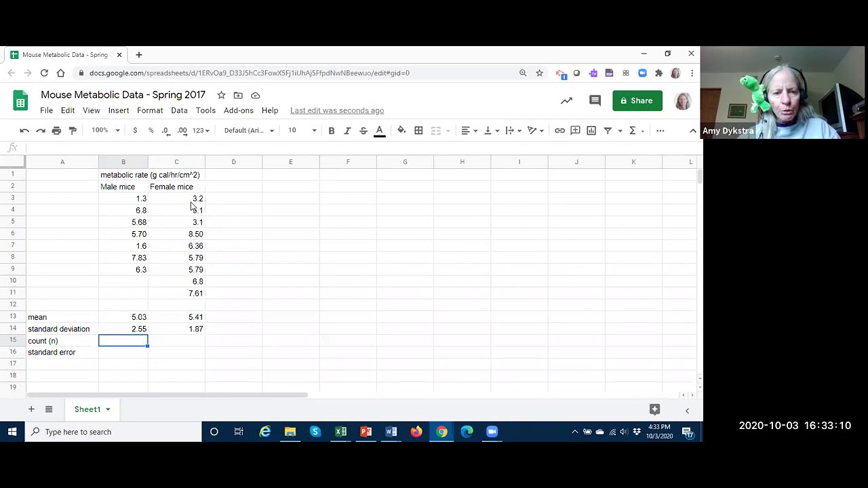868x488 pixels.
Task: Open Word from the taskbar
Action: tap(391, 432)
